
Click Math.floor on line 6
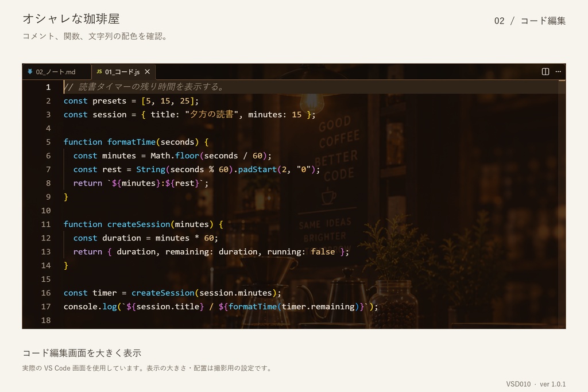click(x=175, y=156)
